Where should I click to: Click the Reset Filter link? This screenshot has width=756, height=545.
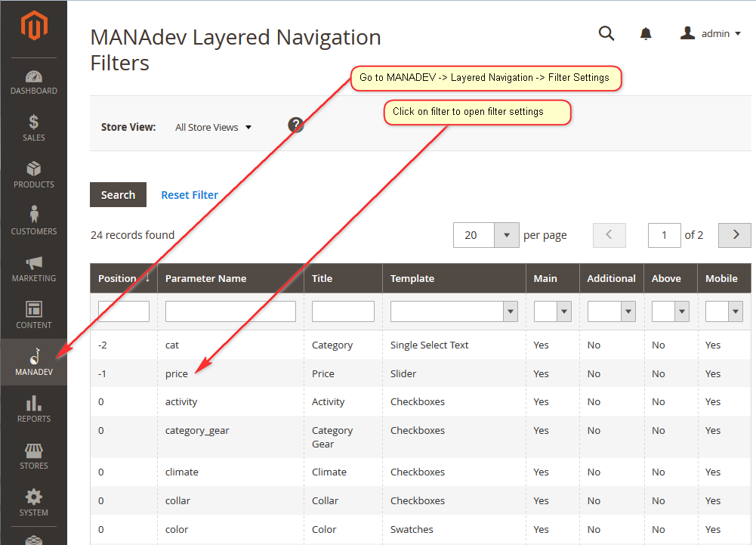[x=190, y=195]
